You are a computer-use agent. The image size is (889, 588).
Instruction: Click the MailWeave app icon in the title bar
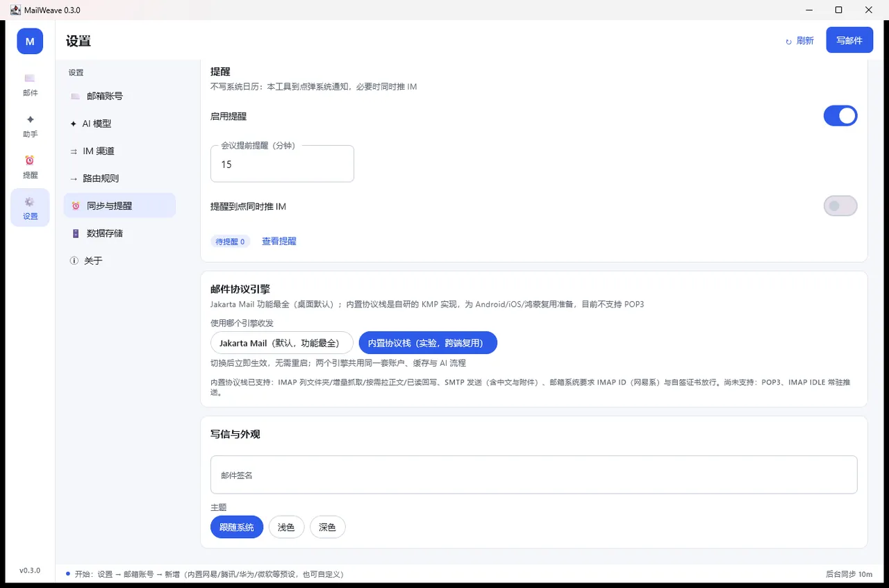[x=15, y=10]
